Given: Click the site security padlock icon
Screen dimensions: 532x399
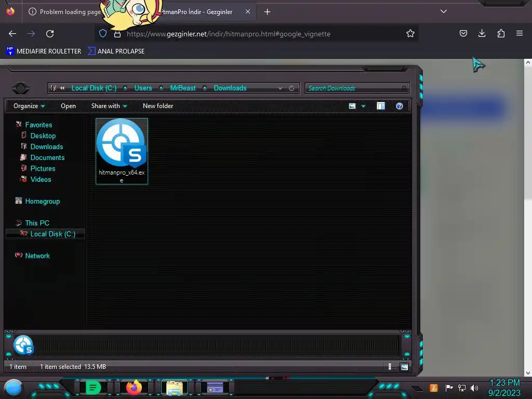Looking at the screenshot, I should (x=117, y=34).
